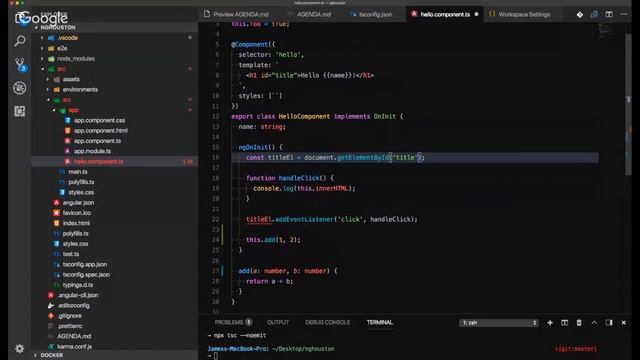
Task: Open the Debug view icon
Action: (x=20, y=88)
